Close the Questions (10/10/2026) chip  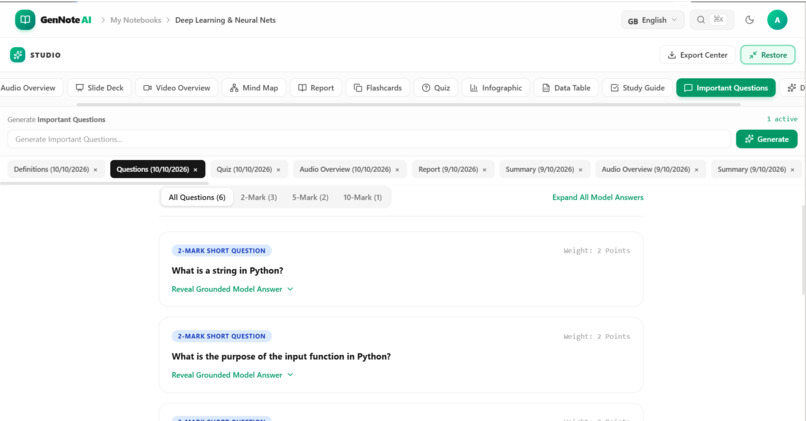click(x=195, y=170)
